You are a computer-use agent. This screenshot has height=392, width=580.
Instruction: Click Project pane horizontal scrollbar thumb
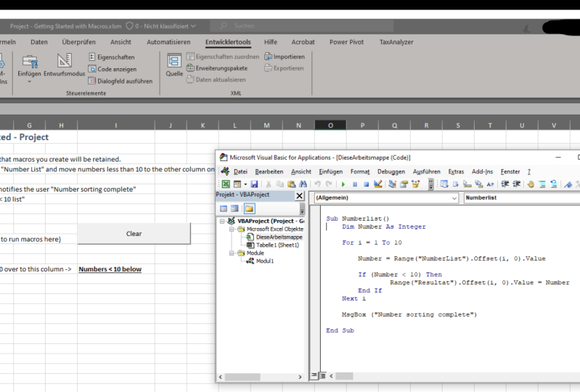[x=242, y=377]
